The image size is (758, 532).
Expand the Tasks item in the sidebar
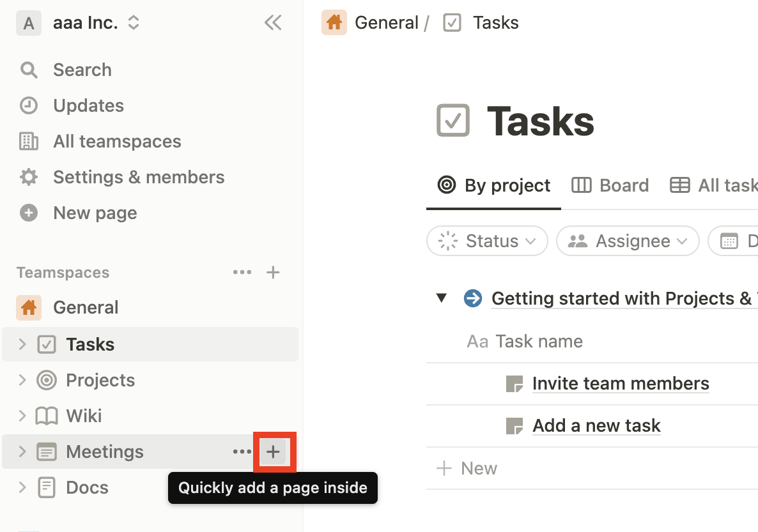(x=21, y=344)
